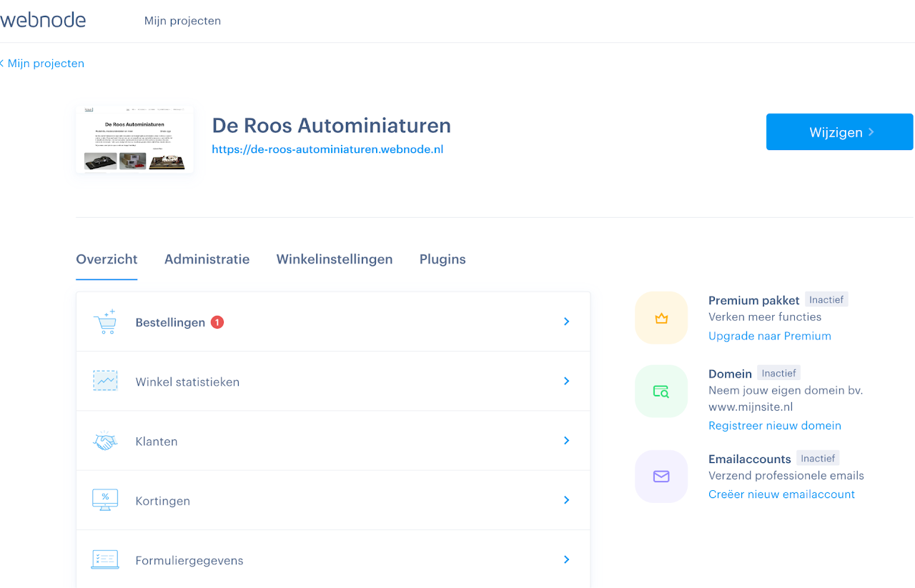
Task: Open Formuliergegevens via its right chevron
Action: pyautogui.click(x=566, y=559)
